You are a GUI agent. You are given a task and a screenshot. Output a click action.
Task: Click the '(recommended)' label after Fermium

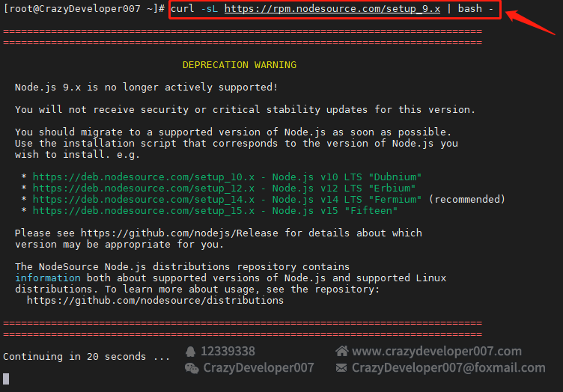(466, 199)
